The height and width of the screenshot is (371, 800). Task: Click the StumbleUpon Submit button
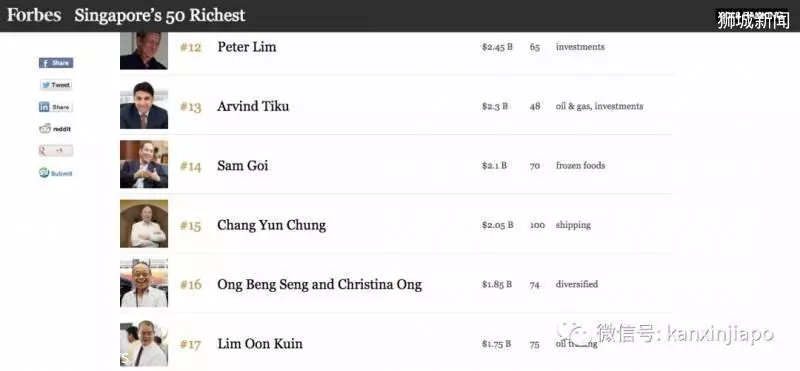[56, 173]
